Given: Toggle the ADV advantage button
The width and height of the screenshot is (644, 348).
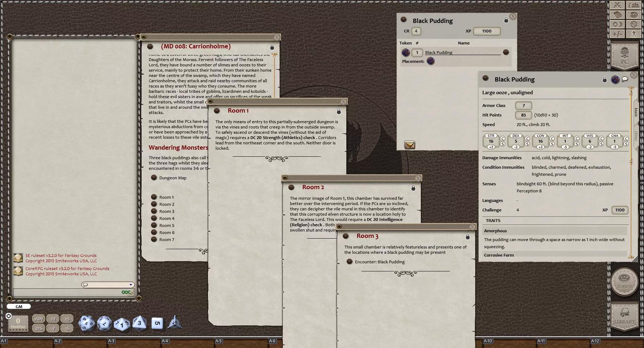Looking at the screenshot, I should click(39, 319).
